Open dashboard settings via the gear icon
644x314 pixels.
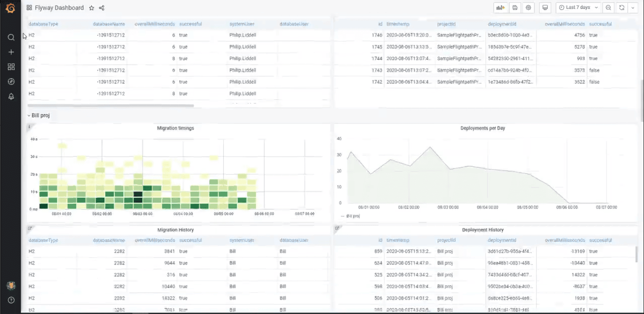point(528,8)
